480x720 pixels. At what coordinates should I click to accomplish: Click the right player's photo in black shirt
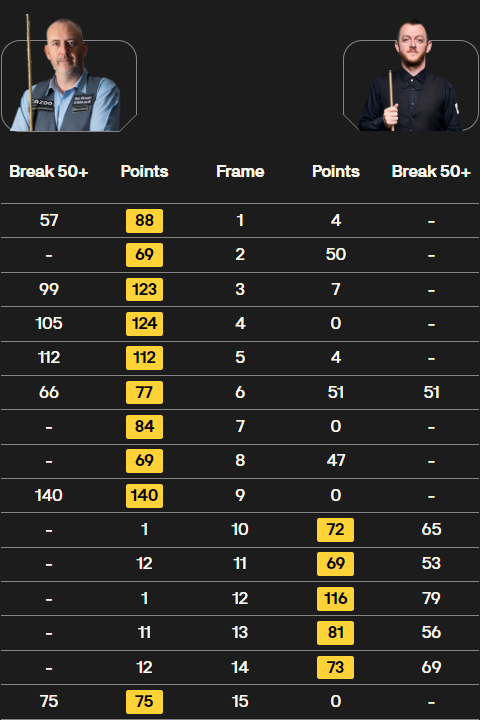(x=411, y=75)
